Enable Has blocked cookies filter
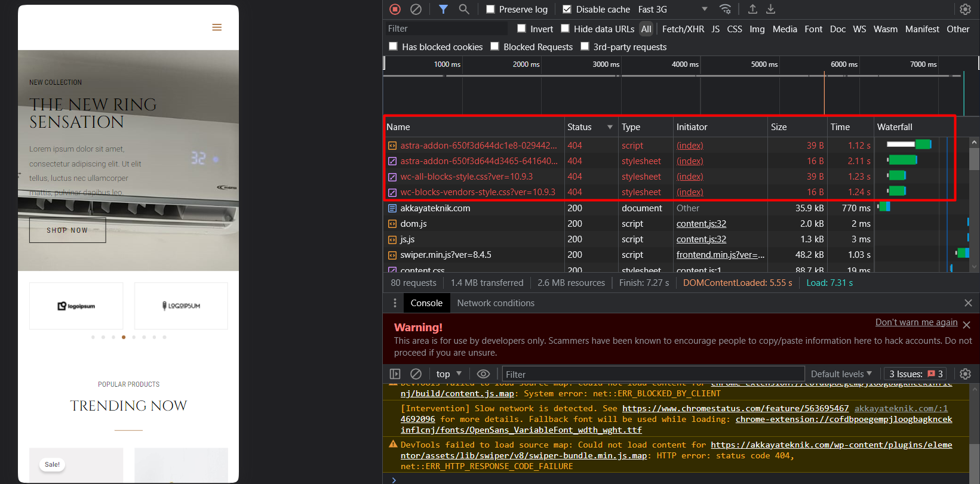Screen dimensions: 980x484 [x=393, y=47]
